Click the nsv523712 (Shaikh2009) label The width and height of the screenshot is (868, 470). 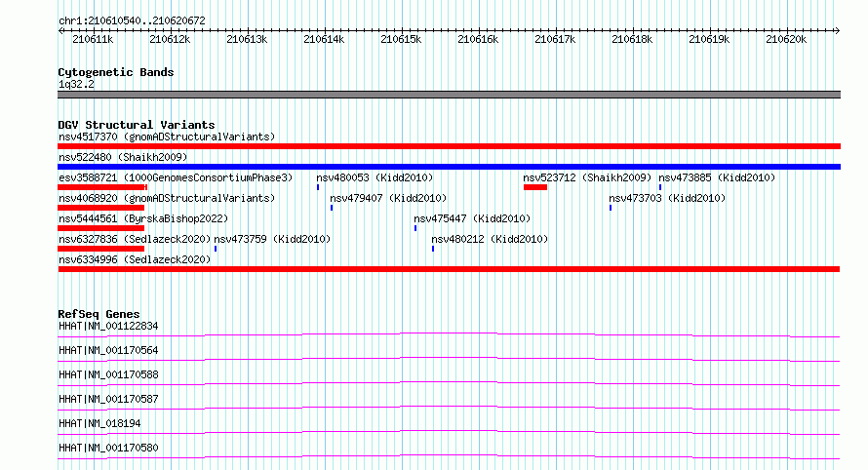tap(587, 177)
